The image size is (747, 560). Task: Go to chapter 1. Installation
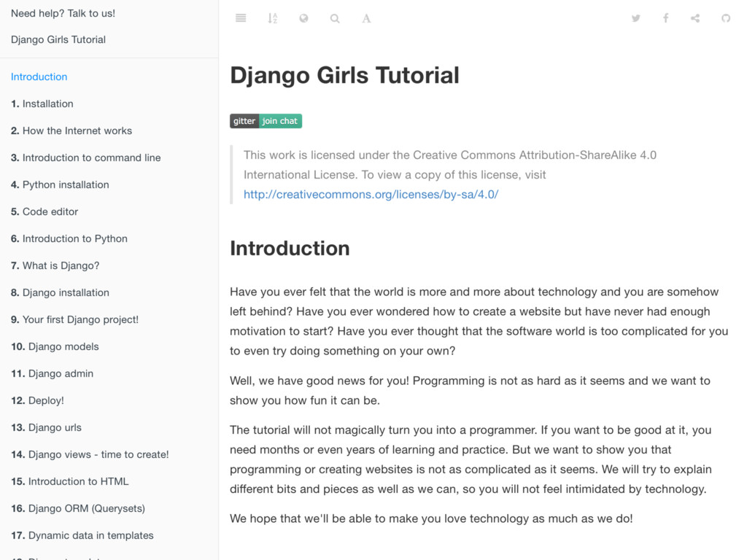[x=42, y=104]
